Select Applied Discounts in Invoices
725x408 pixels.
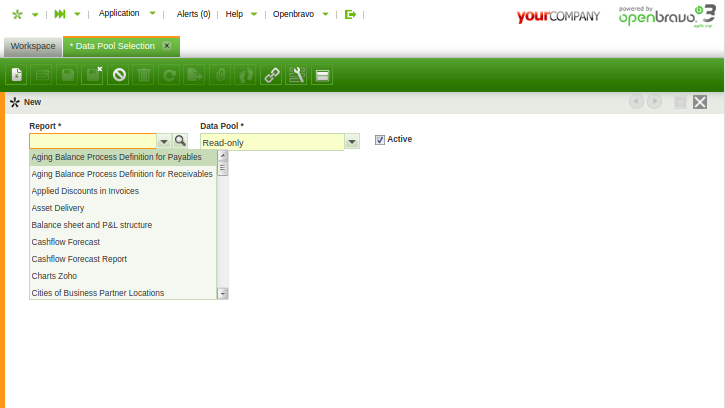point(123,191)
